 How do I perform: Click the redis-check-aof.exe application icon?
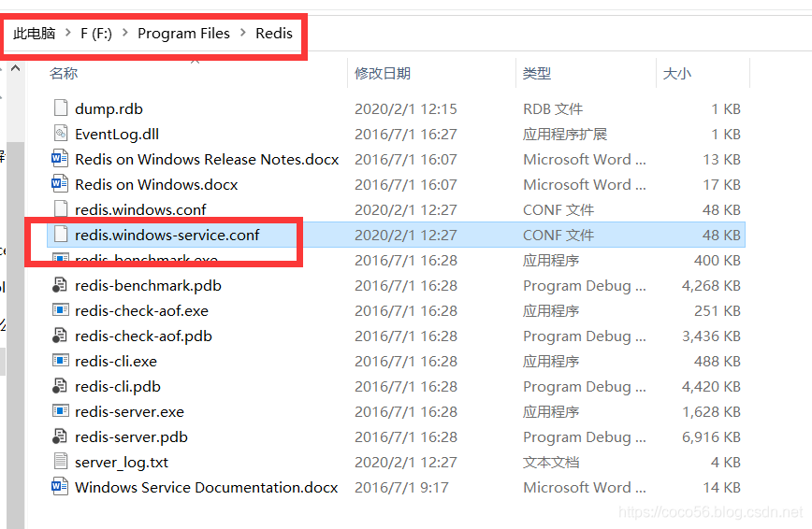(x=61, y=310)
